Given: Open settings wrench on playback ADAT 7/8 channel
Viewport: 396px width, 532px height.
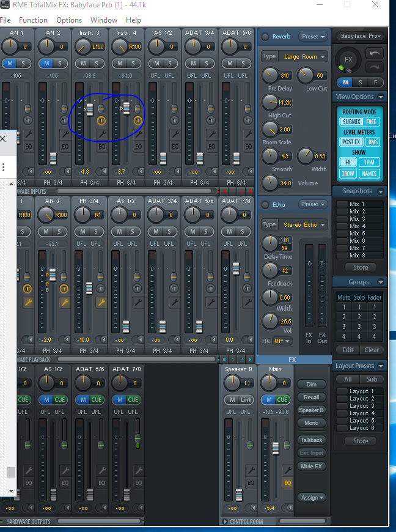Looking at the screenshot, I should pos(248,302).
